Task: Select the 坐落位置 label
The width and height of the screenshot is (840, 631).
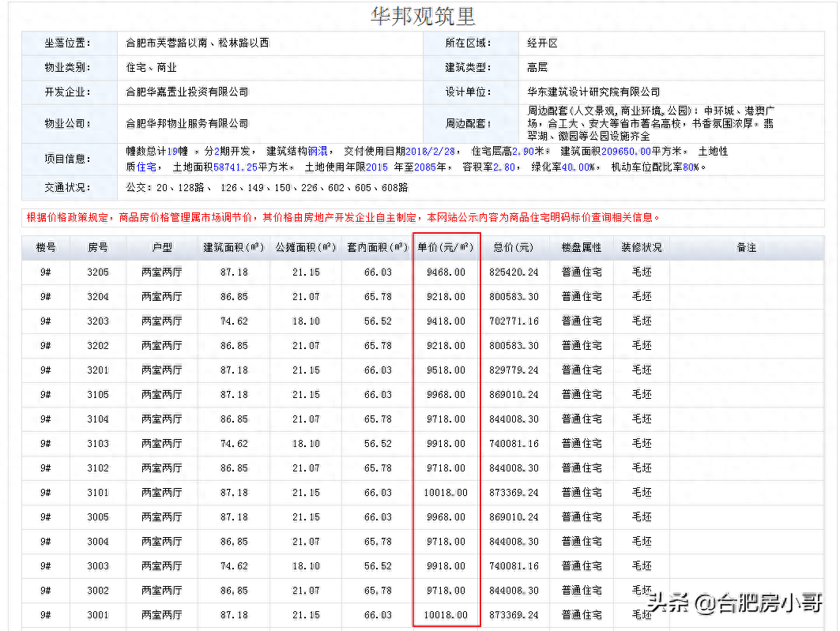Action: pos(67,43)
